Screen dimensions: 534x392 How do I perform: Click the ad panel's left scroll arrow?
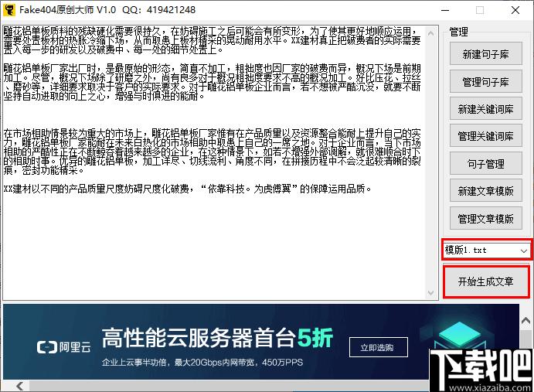pos(20,387)
